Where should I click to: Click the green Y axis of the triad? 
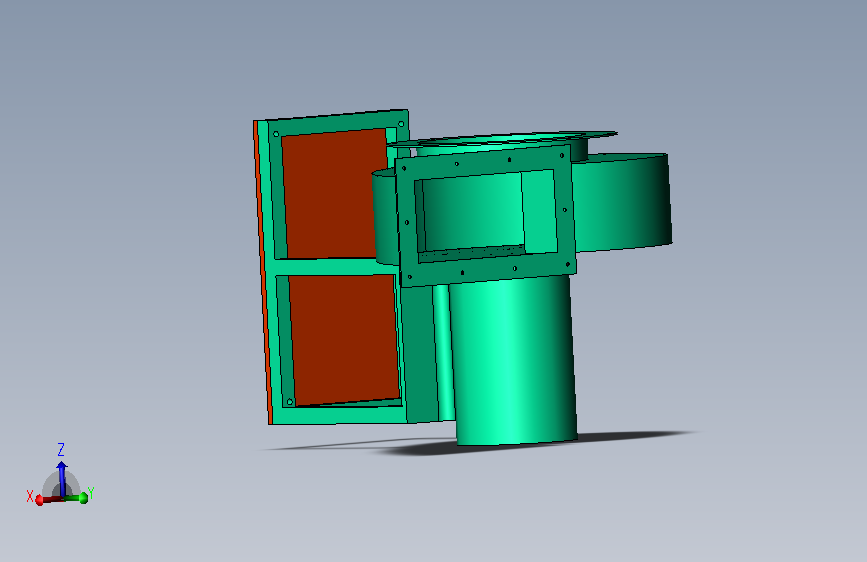coord(76,498)
